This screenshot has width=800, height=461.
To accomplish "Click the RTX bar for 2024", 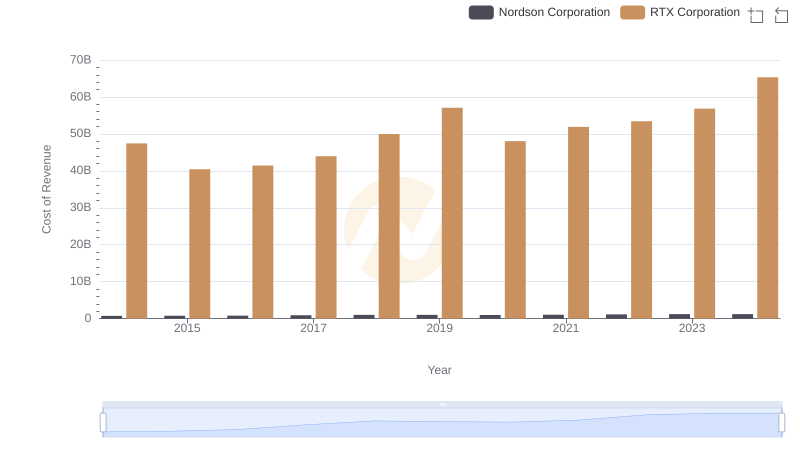I will tap(767, 198).
